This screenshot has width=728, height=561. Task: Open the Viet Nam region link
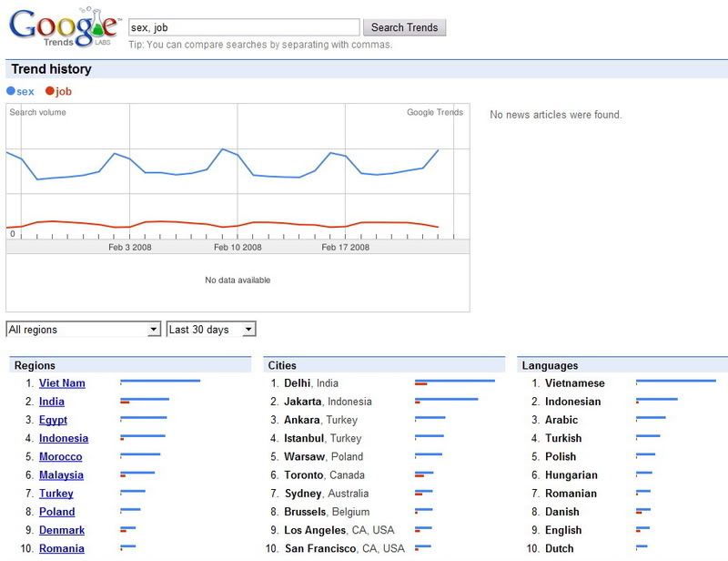[62, 383]
